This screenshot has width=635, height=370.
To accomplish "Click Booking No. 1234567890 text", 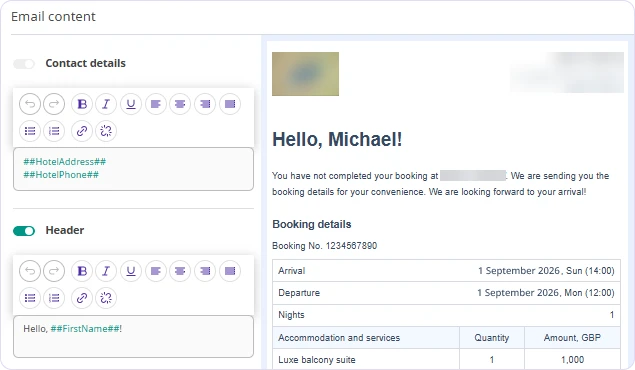I will pyautogui.click(x=324, y=246).
